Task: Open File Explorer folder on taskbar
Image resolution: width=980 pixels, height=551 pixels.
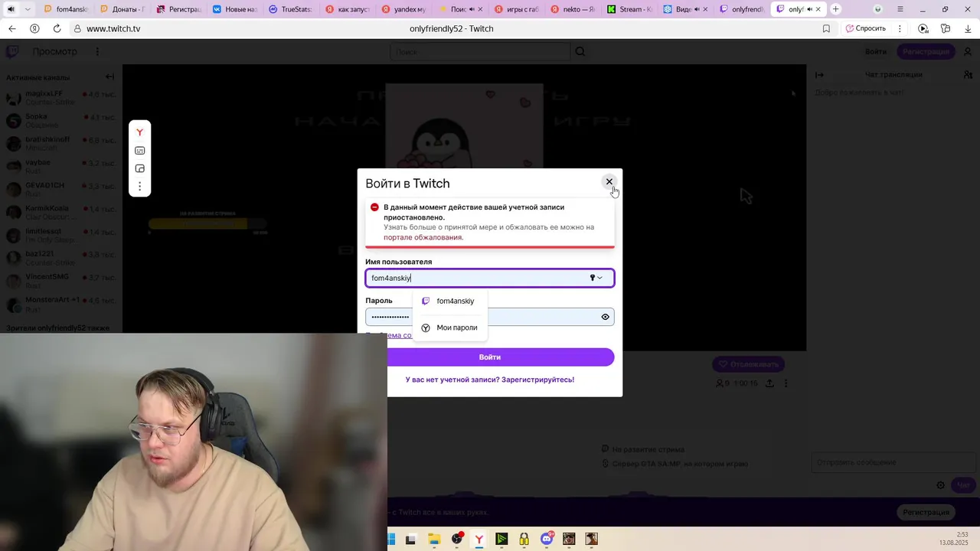Action: [433, 540]
